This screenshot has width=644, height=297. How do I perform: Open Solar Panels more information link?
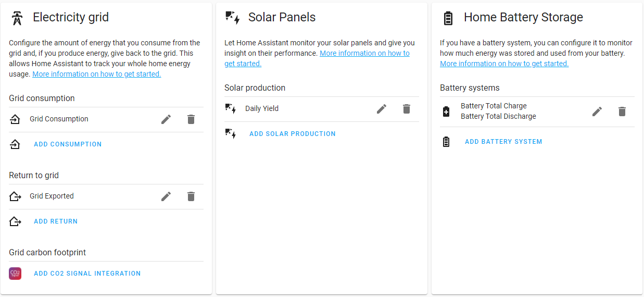pos(364,53)
